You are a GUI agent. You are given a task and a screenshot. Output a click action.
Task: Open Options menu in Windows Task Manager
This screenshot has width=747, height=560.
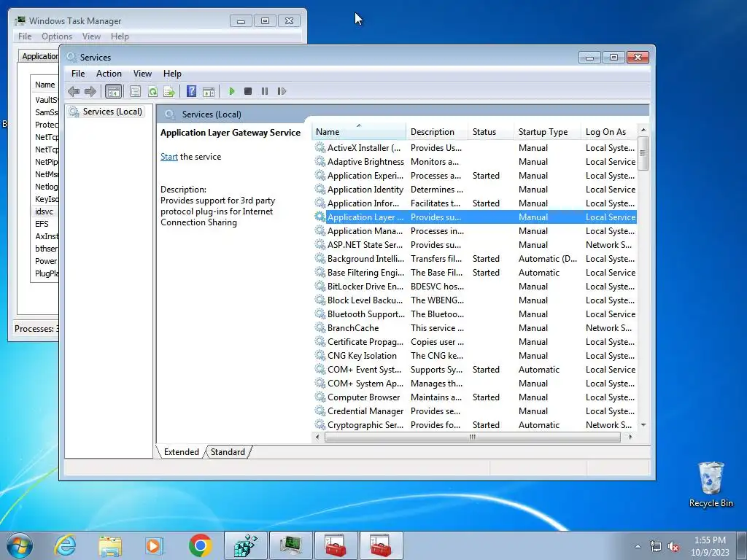(57, 36)
